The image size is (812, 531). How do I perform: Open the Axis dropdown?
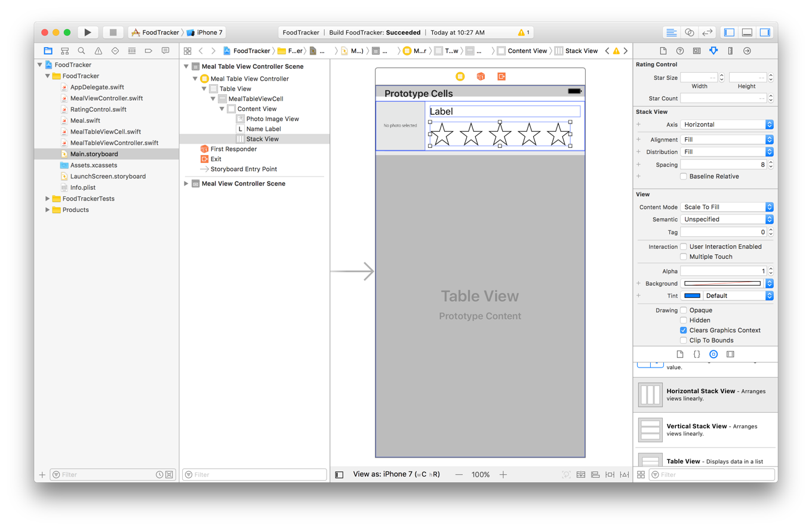point(727,124)
